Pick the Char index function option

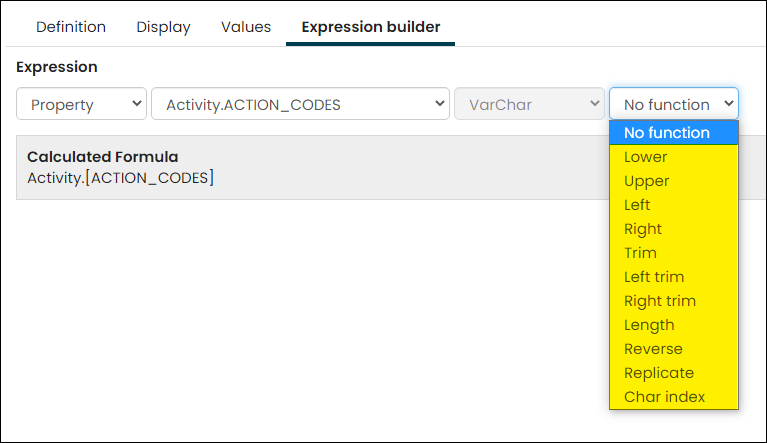point(674,397)
